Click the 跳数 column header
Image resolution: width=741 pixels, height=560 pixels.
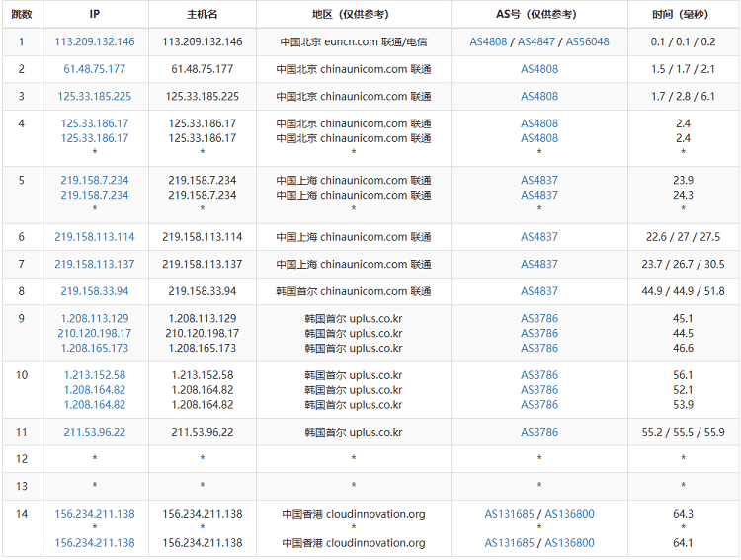pos(22,14)
